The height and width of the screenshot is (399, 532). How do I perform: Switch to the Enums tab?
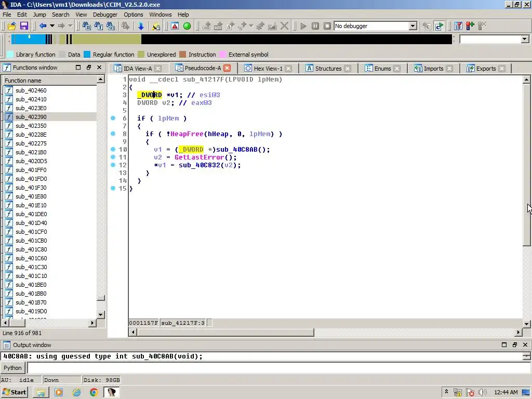pos(382,69)
